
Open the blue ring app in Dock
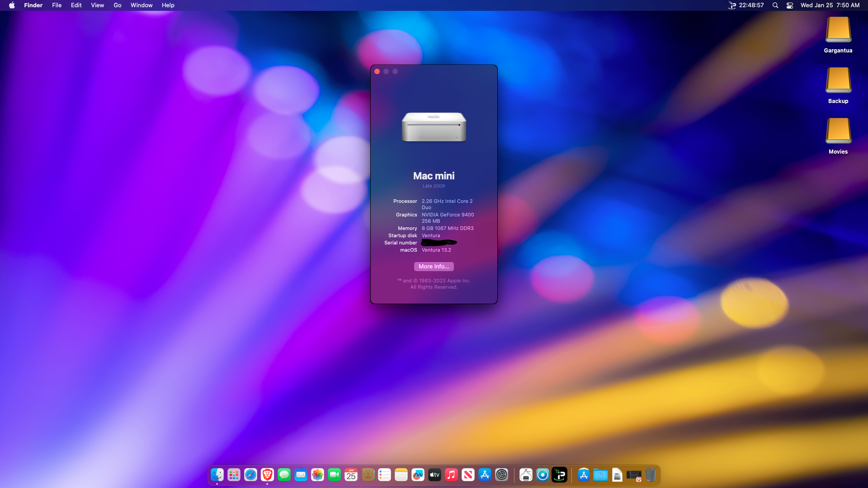(542, 475)
